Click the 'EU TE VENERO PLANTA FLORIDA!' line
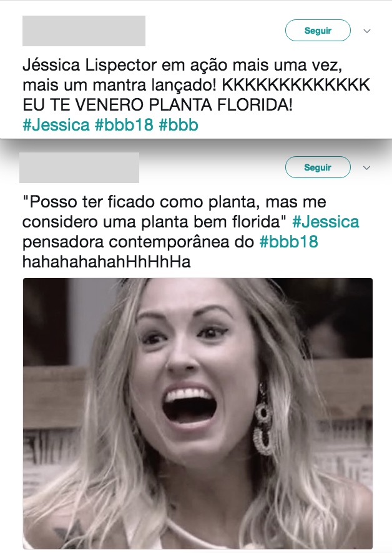 [x=157, y=105]
